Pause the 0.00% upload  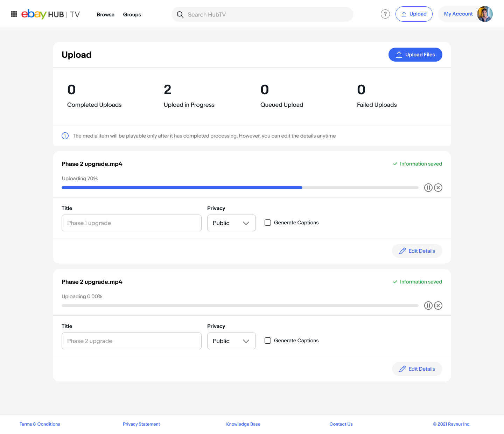(x=428, y=306)
